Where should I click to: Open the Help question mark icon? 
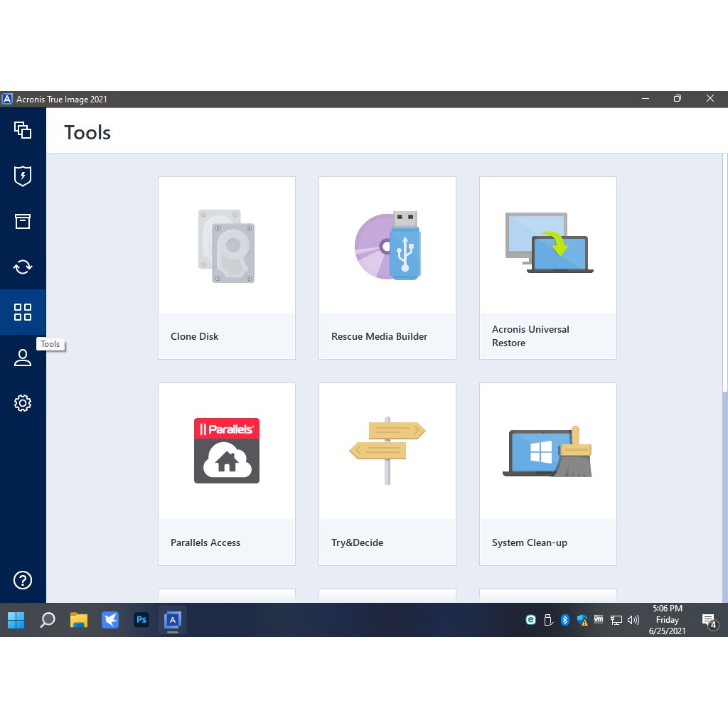[x=23, y=580]
